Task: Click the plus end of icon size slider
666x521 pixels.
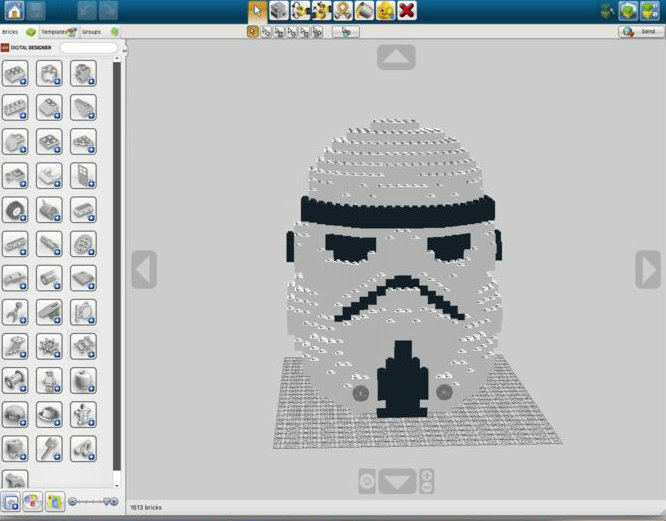Action: pos(114,501)
